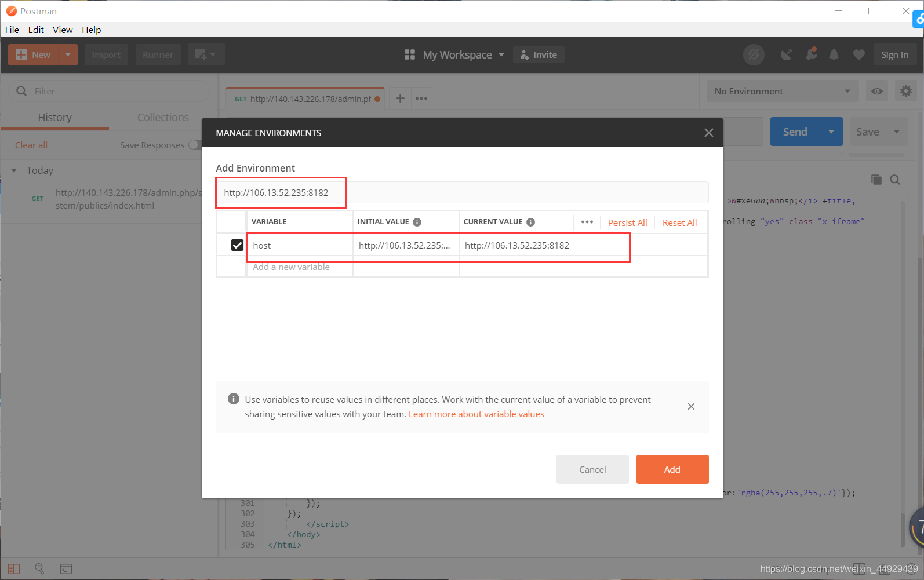Image resolution: width=924 pixels, height=580 pixels.
Task: Click the Invite button
Action: [539, 54]
